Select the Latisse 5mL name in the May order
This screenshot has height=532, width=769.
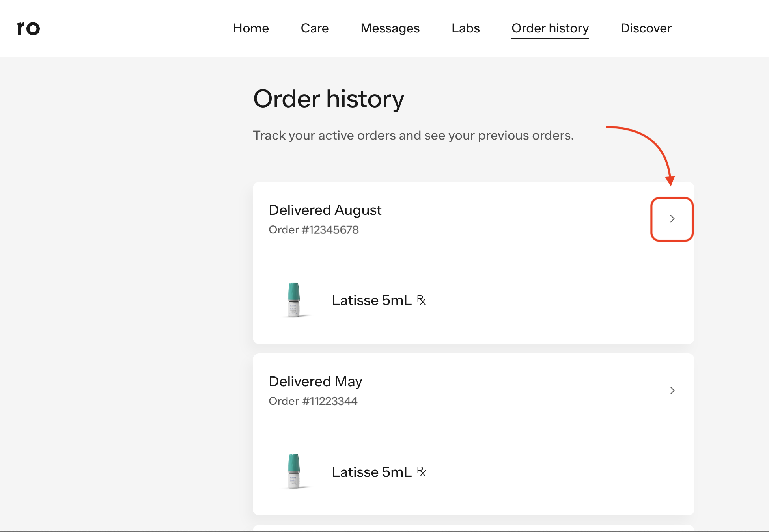pyautogui.click(x=371, y=472)
